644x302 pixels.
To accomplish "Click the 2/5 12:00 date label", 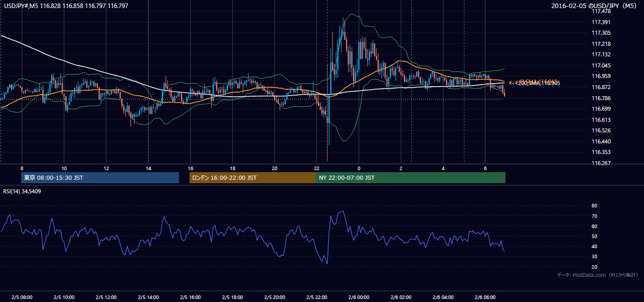I will click(106, 297).
